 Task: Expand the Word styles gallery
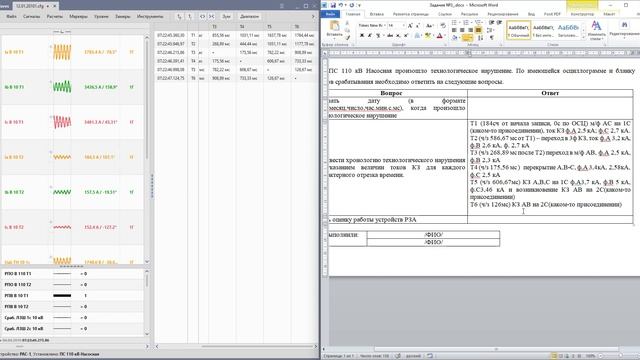pyautogui.click(x=583, y=37)
